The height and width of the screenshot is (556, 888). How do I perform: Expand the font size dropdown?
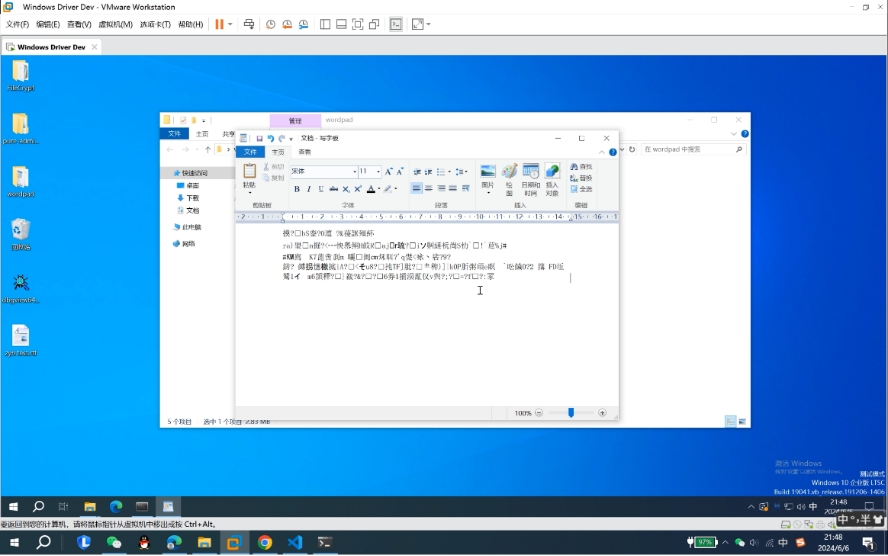point(377,172)
